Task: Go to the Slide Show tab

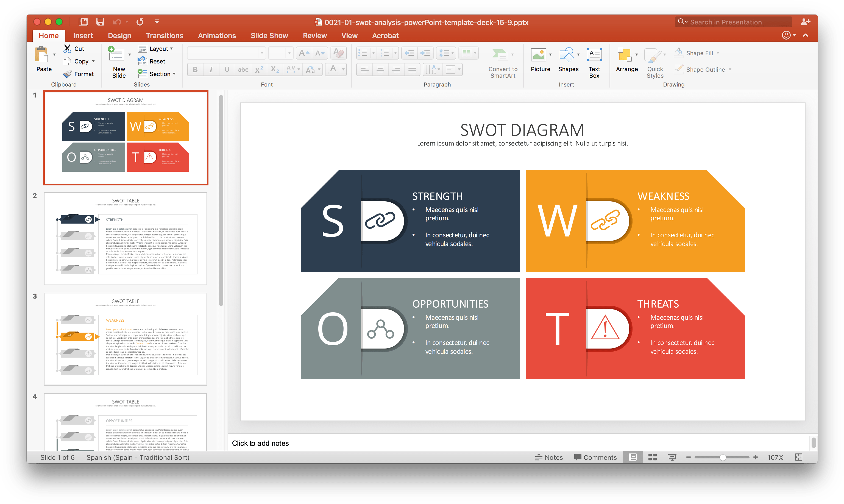Action: point(269,36)
